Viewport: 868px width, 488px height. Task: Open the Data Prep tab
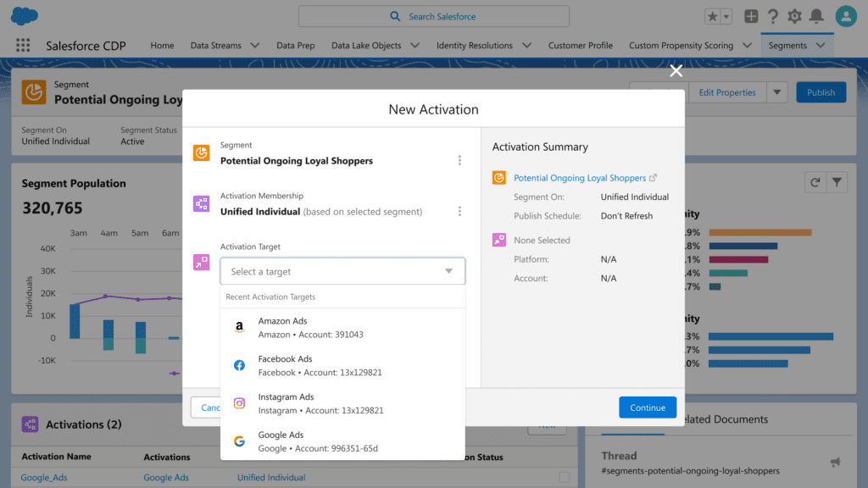(296, 46)
